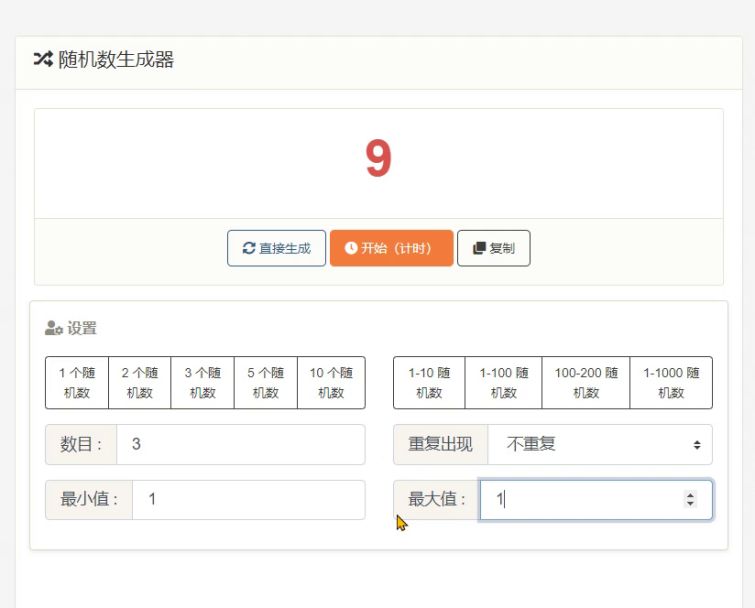Focus the 最小值 input field
The height and width of the screenshot is (608, 755).
(248, 500)
